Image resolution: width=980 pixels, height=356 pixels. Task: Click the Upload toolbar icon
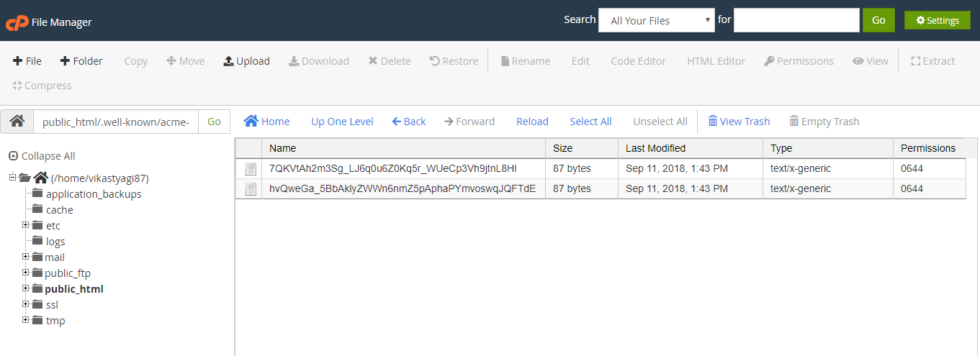point(229,61)
